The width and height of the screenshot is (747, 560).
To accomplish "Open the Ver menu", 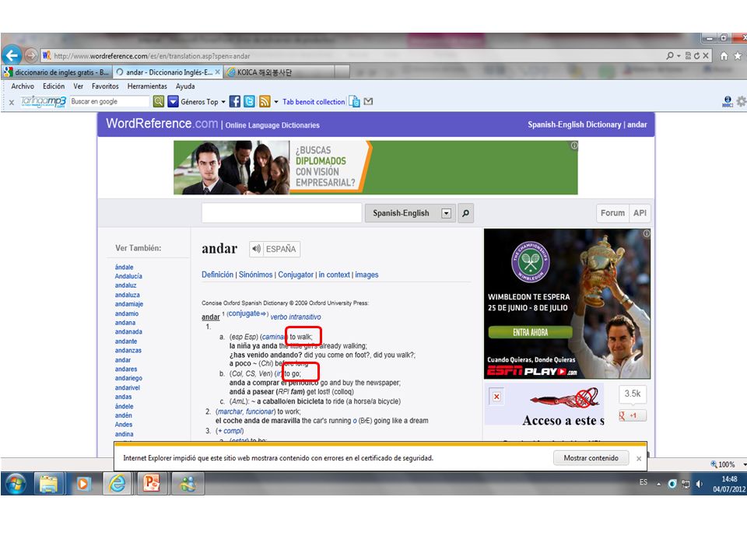I will tap(78, 86).
